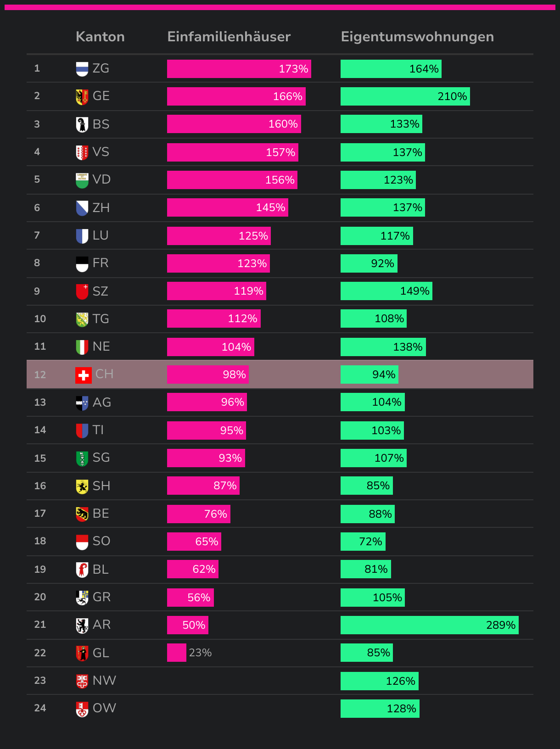Image resolution: width=560 pixels, height=749 pixels.
Task: Click the green 210% bar for GE
Action: (x=405, y=96)
